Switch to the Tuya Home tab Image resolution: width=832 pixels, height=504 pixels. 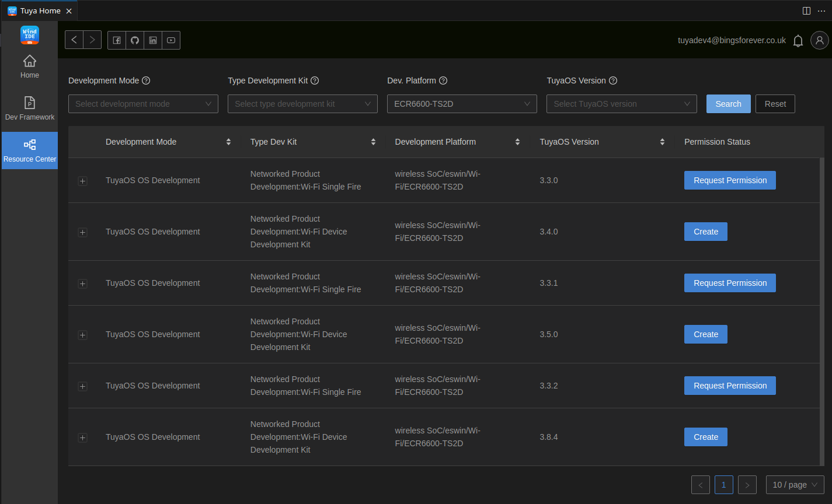pos(40,10)
